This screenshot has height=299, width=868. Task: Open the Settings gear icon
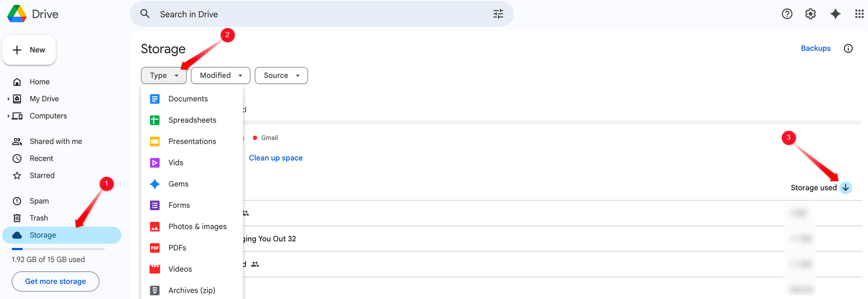811,14
